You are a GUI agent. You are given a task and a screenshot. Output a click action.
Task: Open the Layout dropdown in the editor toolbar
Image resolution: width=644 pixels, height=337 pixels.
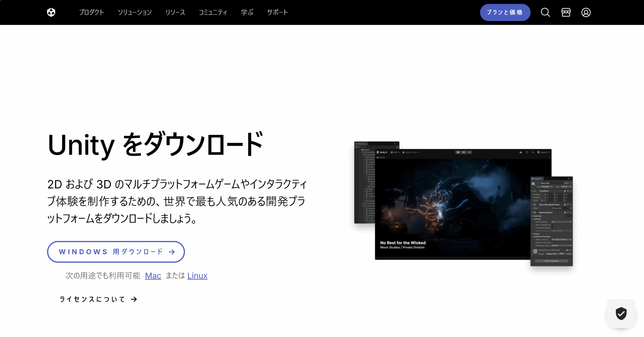point(543,152)
